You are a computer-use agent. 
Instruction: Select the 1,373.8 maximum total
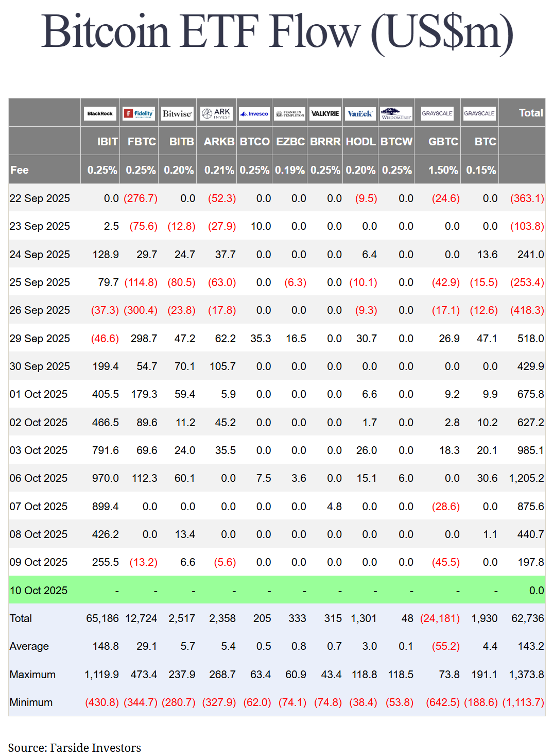(526, 675)
